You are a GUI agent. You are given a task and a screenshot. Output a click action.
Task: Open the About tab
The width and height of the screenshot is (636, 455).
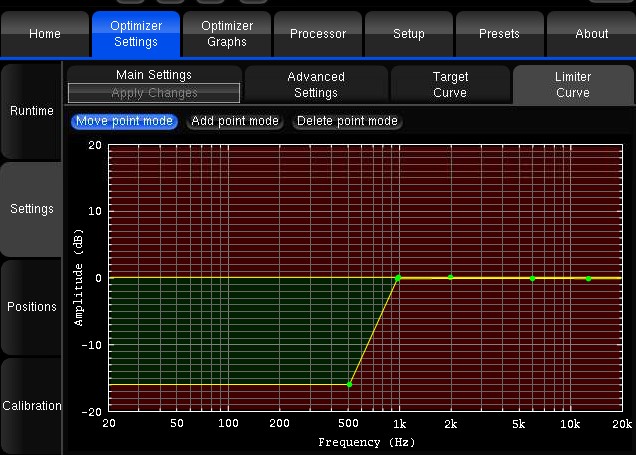591,34
